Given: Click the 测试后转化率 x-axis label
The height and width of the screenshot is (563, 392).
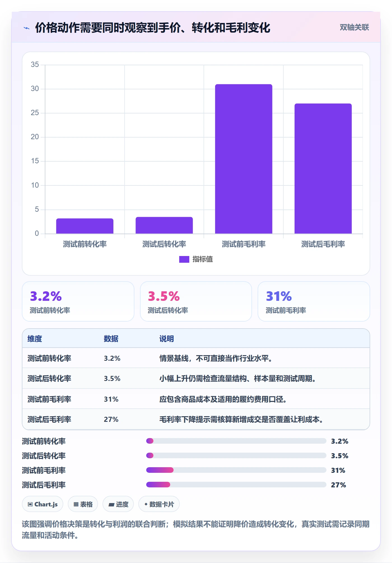Looking at the screenshot, I should click(x=164, y=244).
